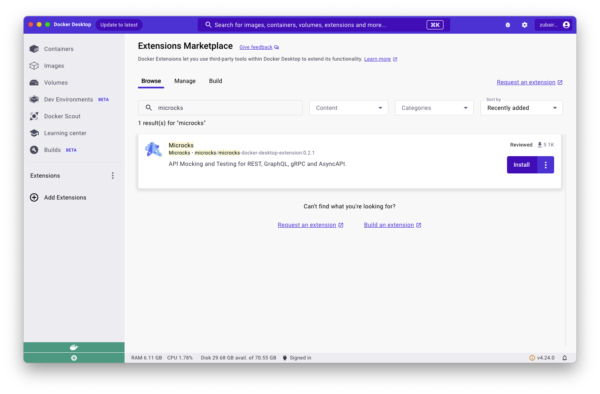Click the Volumes label in the sidebar
Screen dimensions: 600x394
click(x=56, y=83)
